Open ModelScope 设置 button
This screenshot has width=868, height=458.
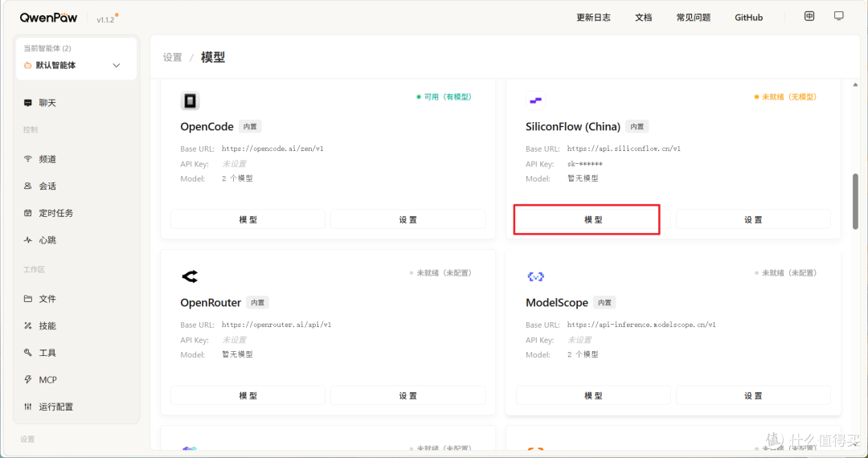click(753, 395)
